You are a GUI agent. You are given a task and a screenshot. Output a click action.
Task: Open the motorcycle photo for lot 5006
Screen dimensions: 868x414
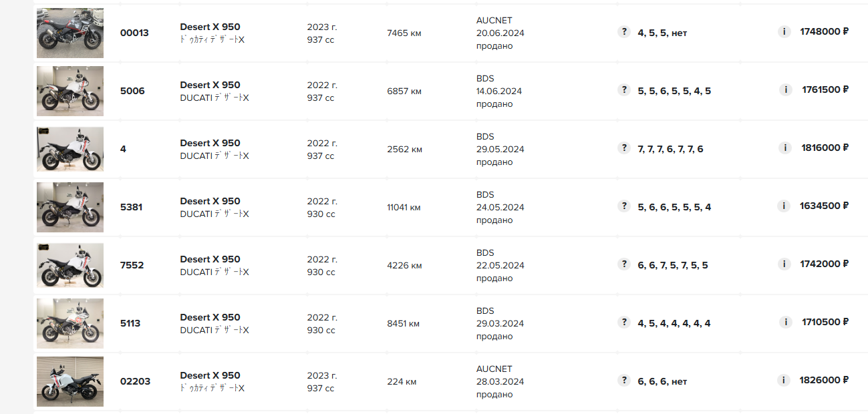pyautogui.click(x=70, y=91)
